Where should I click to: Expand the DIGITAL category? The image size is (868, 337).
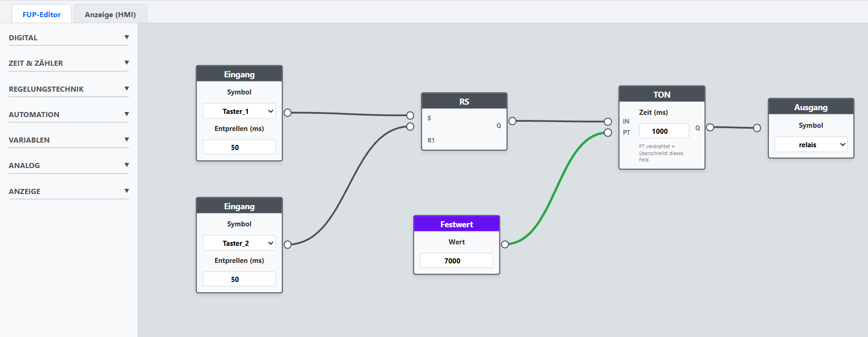(x=69, y=37)
